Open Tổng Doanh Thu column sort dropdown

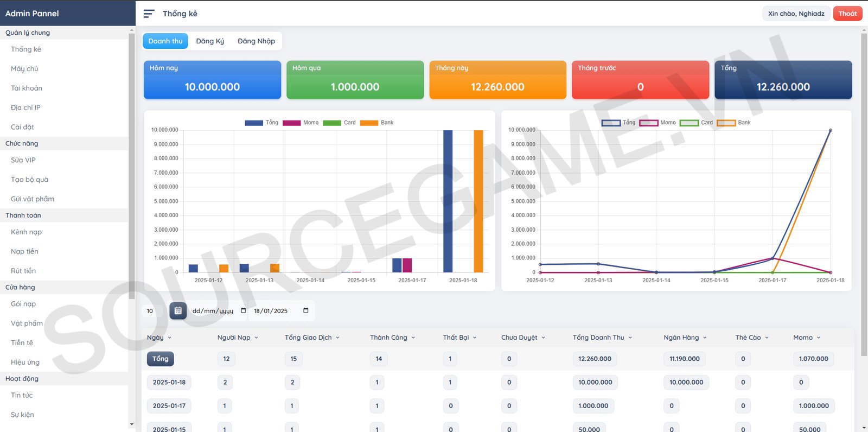point(630,338)
